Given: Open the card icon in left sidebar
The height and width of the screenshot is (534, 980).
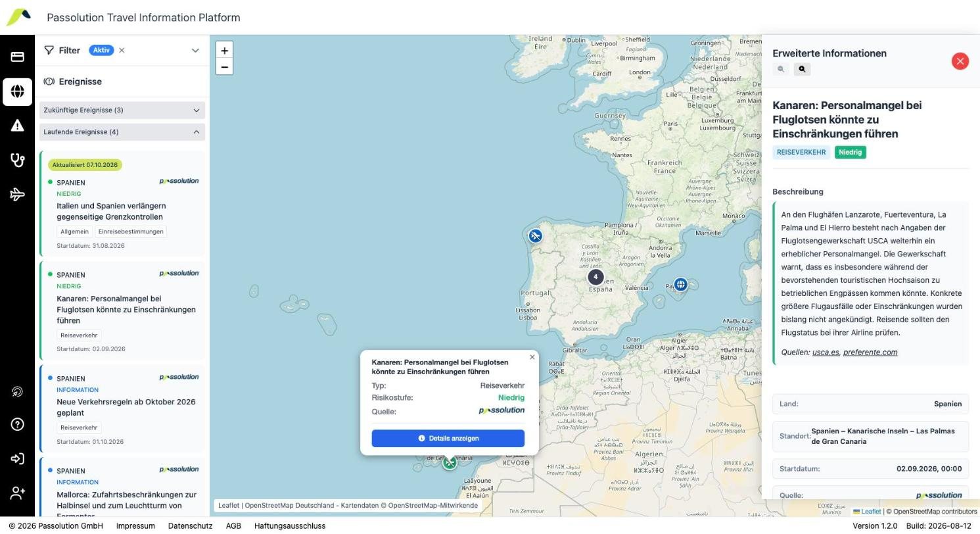Looking at the screenshot, I should (17, 57).
